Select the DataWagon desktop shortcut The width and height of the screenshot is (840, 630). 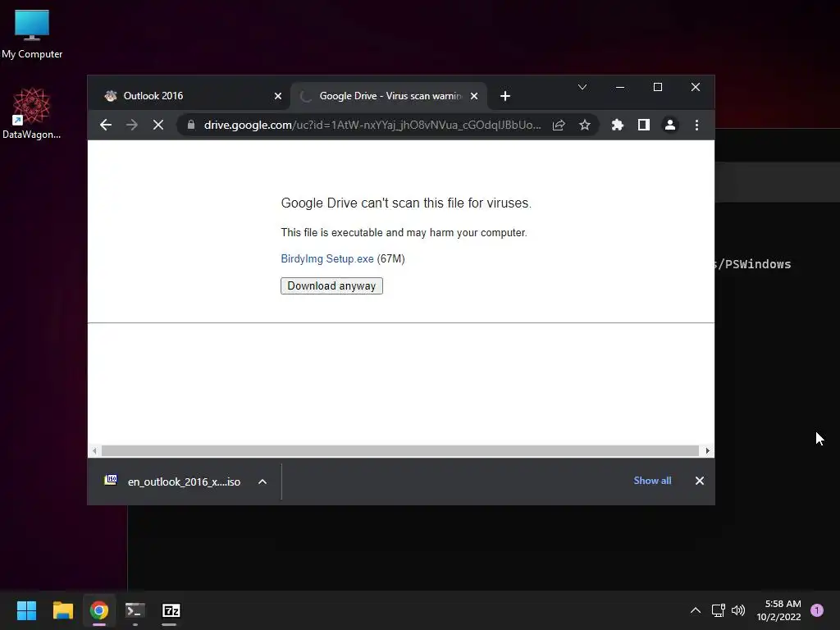click(32, 113)
